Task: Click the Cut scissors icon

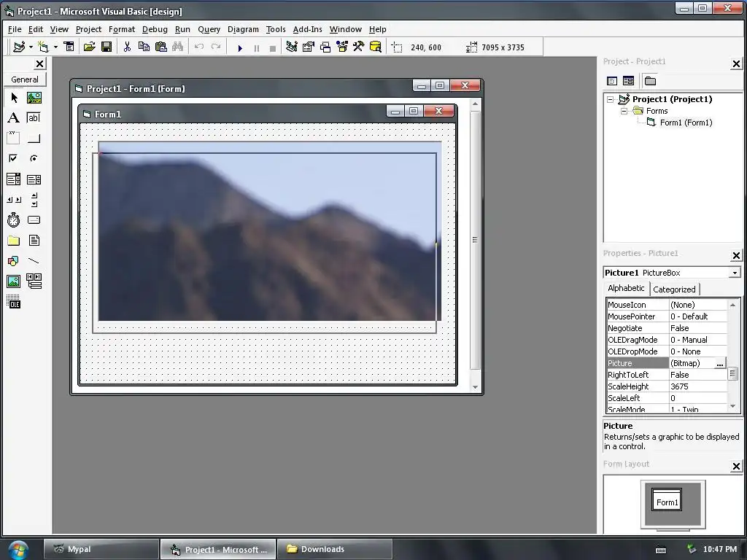Action: (x=127, y=47)
